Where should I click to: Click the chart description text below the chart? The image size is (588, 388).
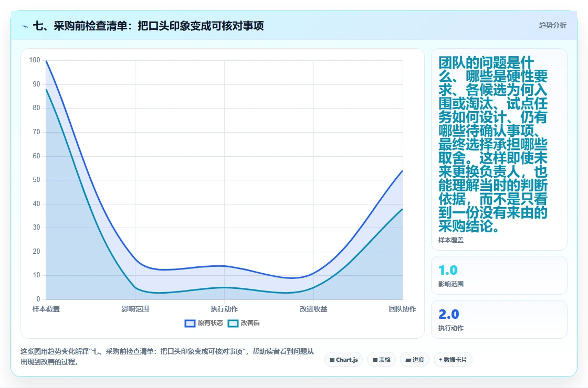(x=167, y=357)
